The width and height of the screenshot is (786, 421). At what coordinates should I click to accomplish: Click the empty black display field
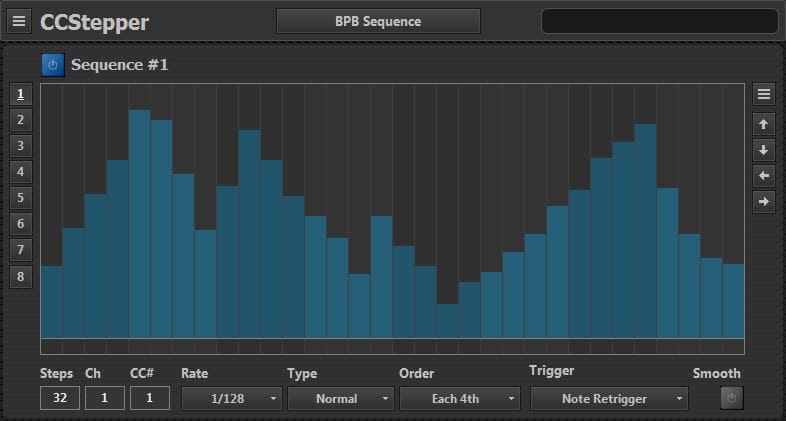click(659, 22)
